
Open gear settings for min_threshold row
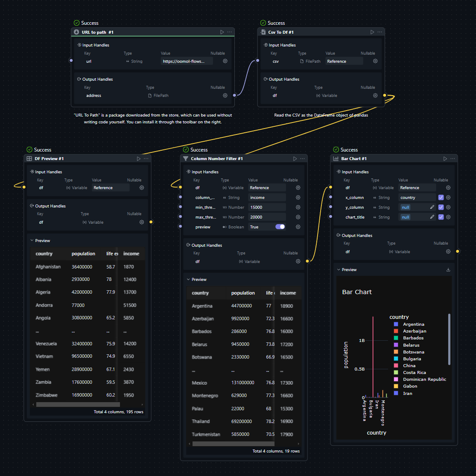click(x=298, y=207)
